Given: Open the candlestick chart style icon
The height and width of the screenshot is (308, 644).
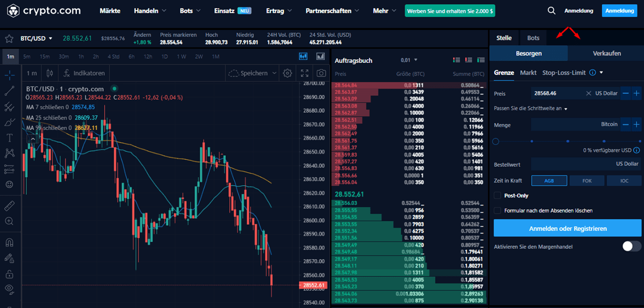Looking at the screenshot, I should pos(50,74).
